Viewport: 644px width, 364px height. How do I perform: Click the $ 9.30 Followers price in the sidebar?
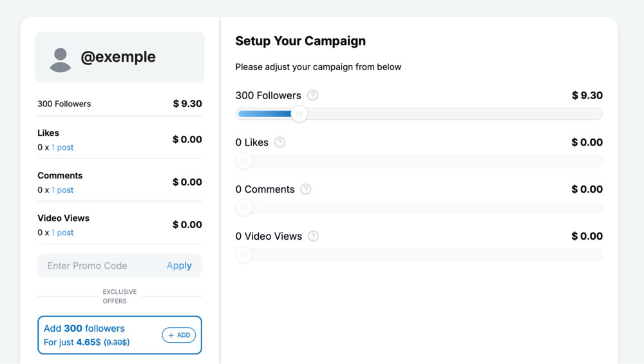tap(187, 103)
